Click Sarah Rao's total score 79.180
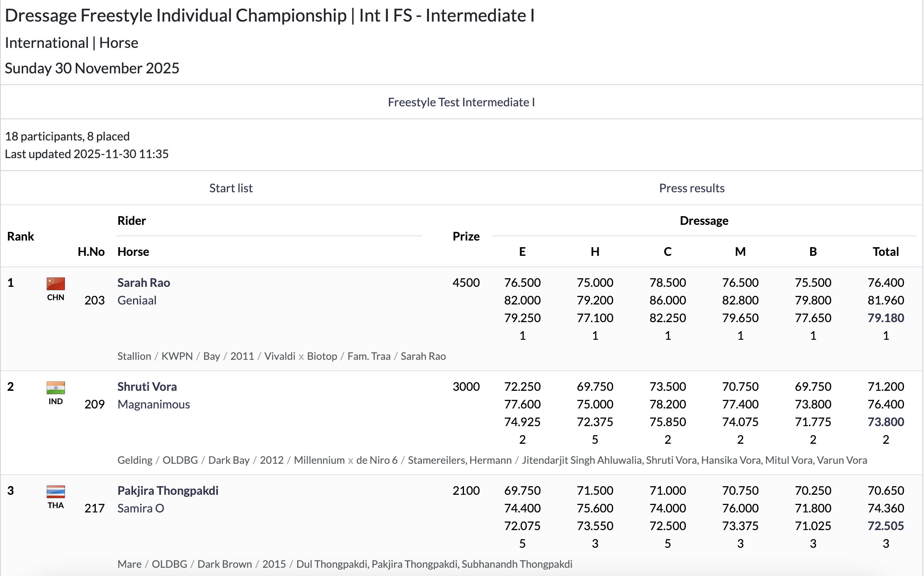The height and width of the screenshot is (576, 924). pyautogui.click(x=886, y=318)
